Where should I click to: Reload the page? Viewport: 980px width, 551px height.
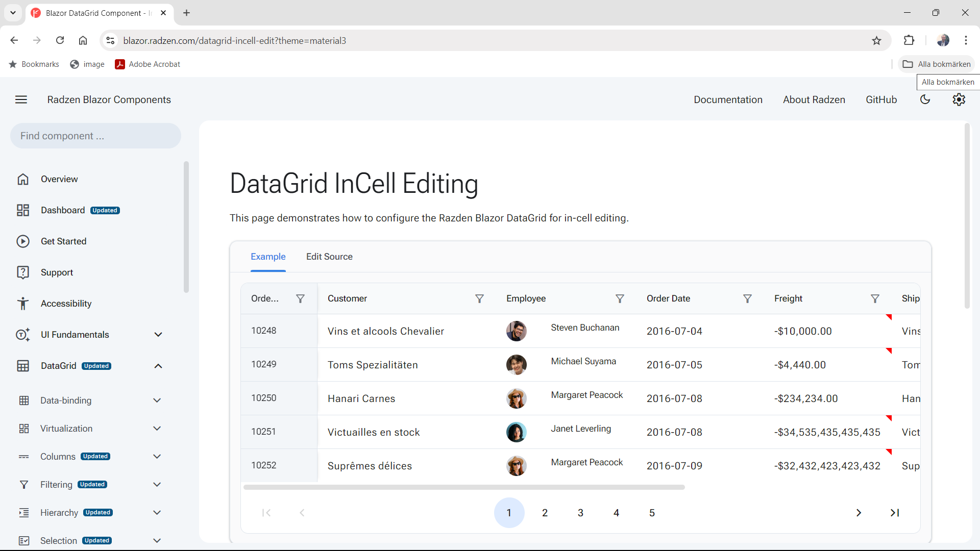click(x=60, y=40)
